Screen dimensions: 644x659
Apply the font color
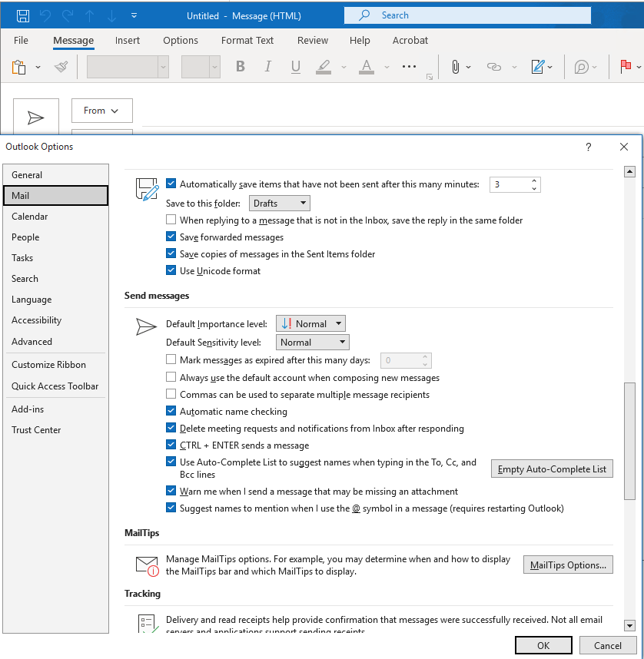click(x=367, y=66)
